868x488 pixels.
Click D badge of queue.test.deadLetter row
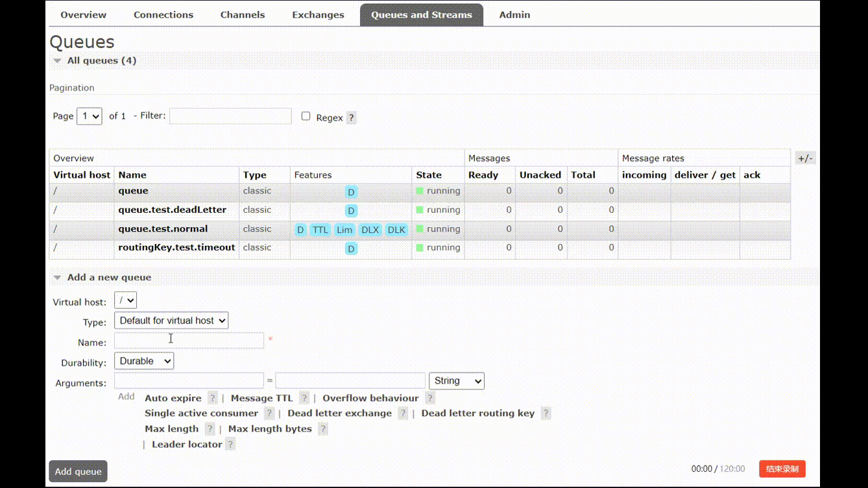(x=351, y=211)
